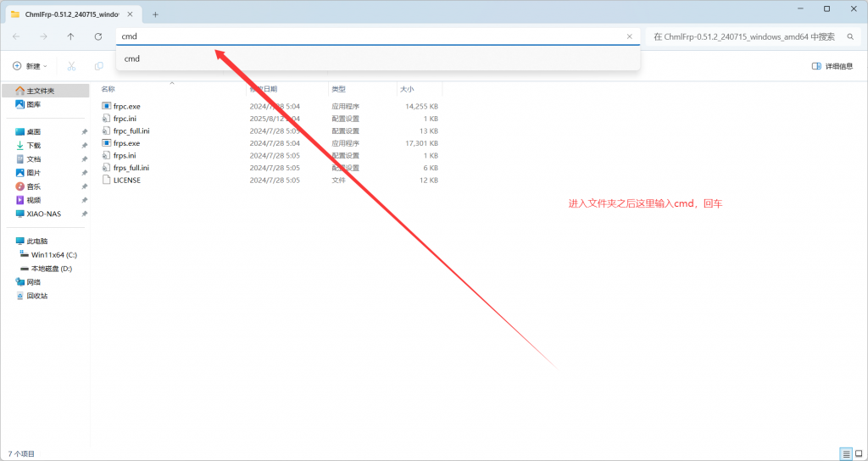
Task: Clear the address bar with the X icon
Action: click(x=629, y=36)
